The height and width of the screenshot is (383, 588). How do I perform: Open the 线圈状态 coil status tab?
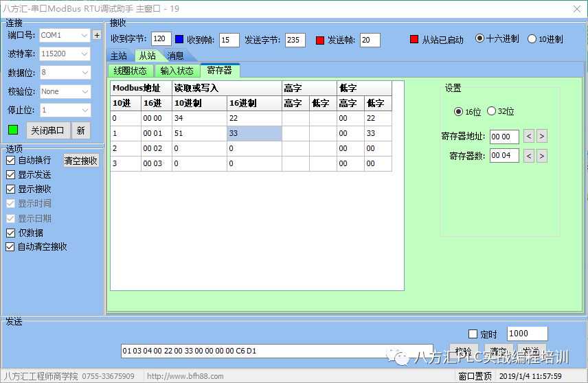tap(130, 71)
